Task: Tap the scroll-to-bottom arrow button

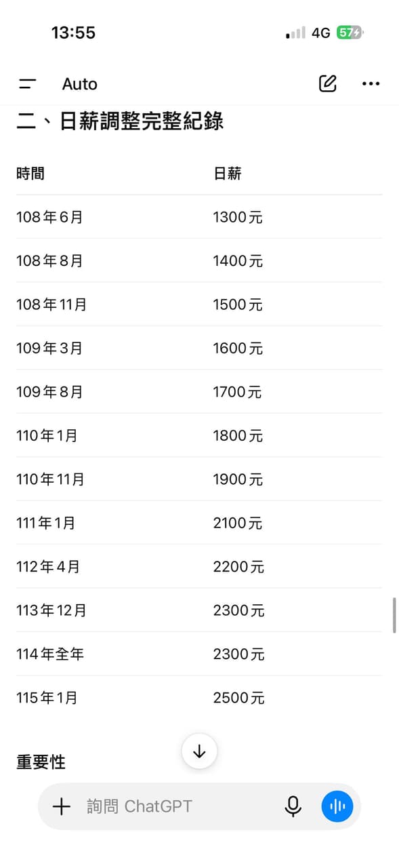Action: 199,751
